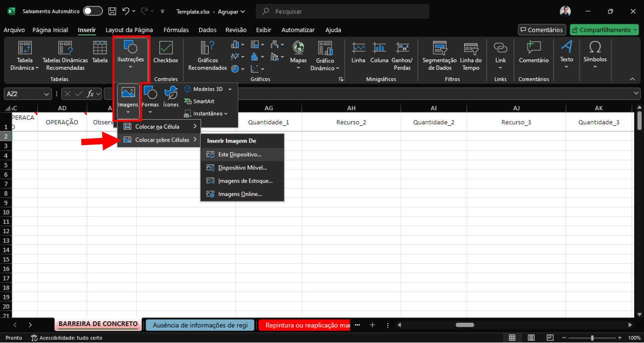Open the Comentários pane button
This screenshot has height=343, width=644.
[x=541, y=30]
